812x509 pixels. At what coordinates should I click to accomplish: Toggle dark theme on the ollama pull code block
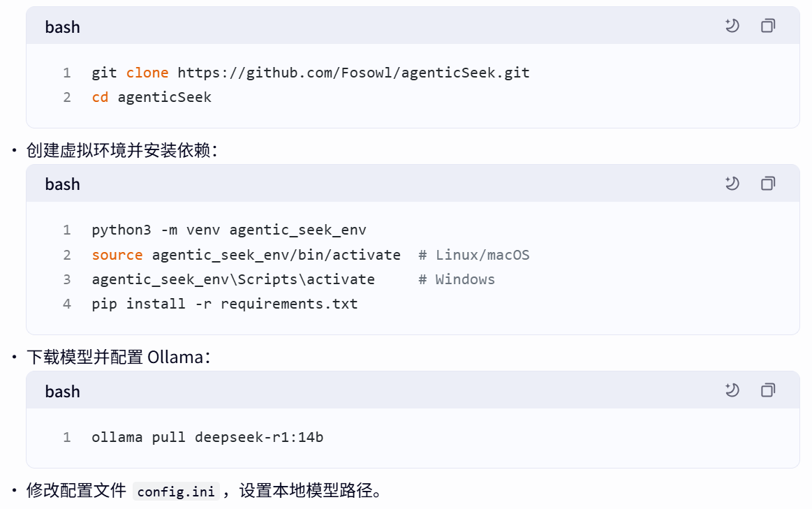(x=732, y=390)
